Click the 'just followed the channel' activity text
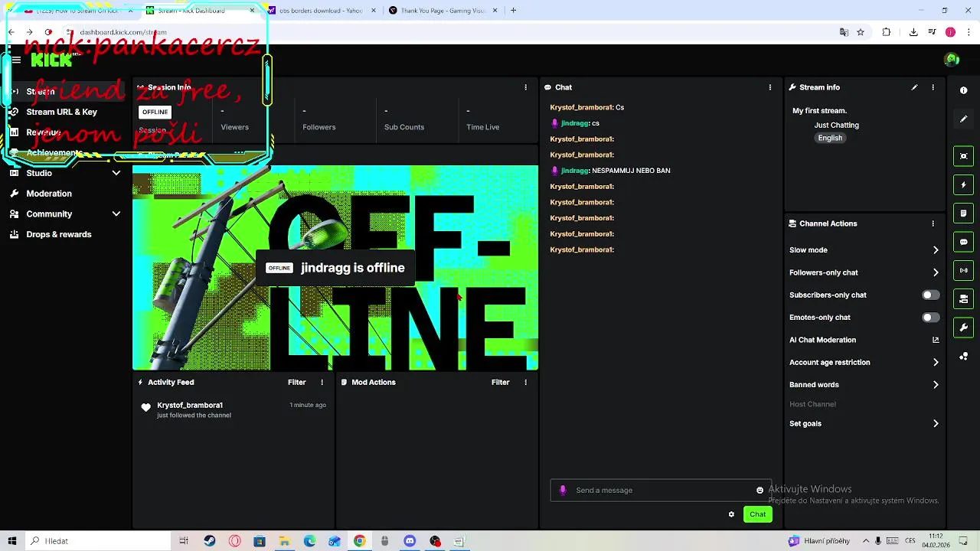 (194, 416)
